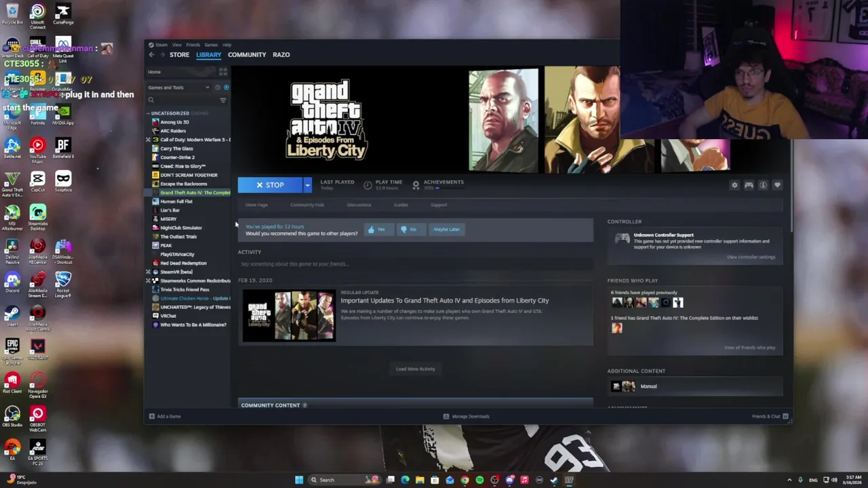Choose Maybe Later on the recommendation prompt

[446, 229]
